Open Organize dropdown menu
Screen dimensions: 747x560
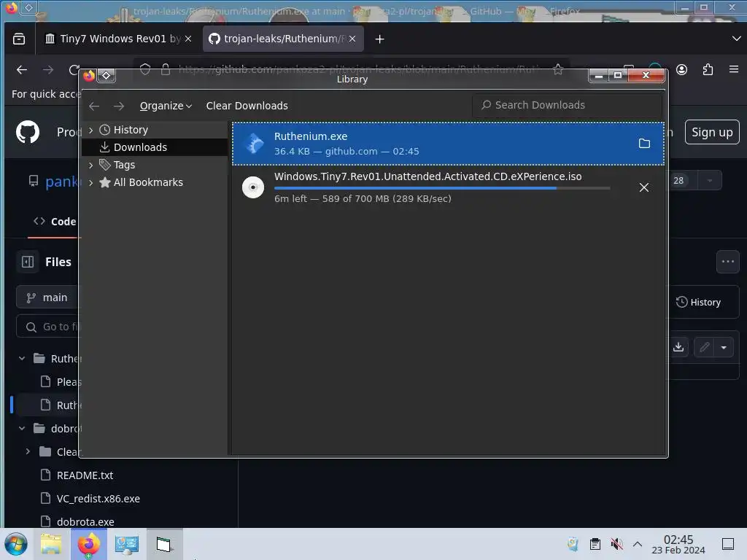click(x=166, y=106)
